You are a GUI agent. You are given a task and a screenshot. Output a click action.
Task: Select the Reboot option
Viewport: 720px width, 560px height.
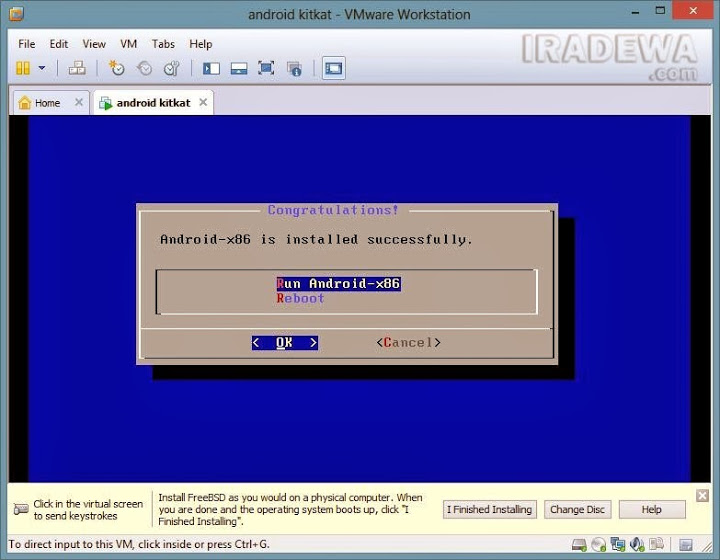[300, 298]
